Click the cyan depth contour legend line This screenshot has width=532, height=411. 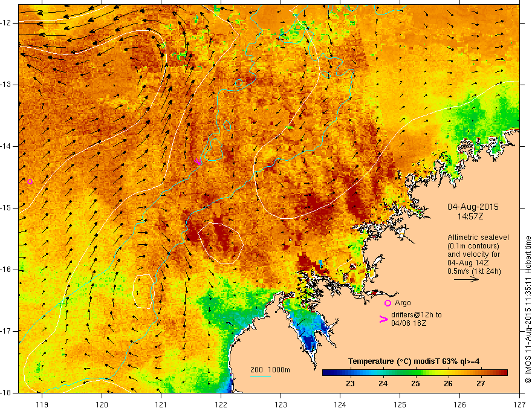[x=260, y=376]
